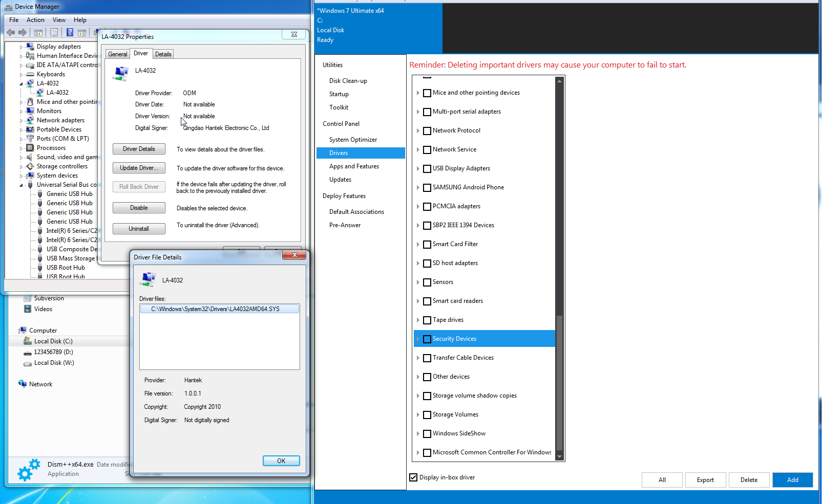
Task: Expand the PCMCIA adapters driver group
Action: (418, 207)
